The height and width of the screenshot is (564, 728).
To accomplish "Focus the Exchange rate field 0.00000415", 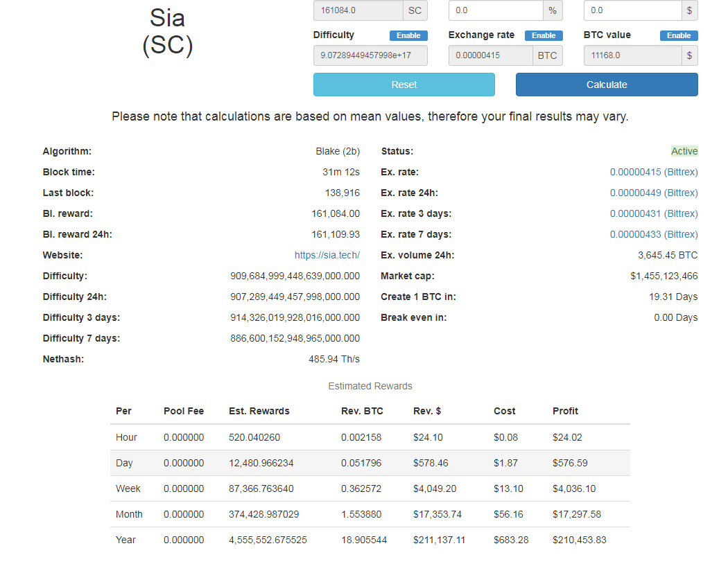I will click(x=490, y=55).
